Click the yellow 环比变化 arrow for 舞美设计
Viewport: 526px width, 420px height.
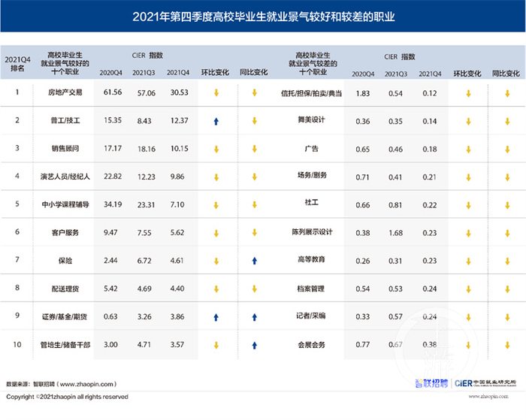click(x=468, y=122)
